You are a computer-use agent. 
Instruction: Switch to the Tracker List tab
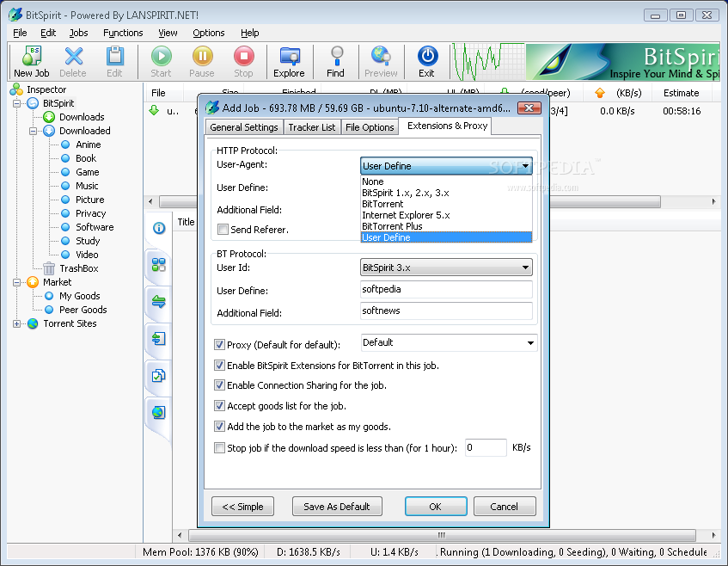[x=311, y=127]
